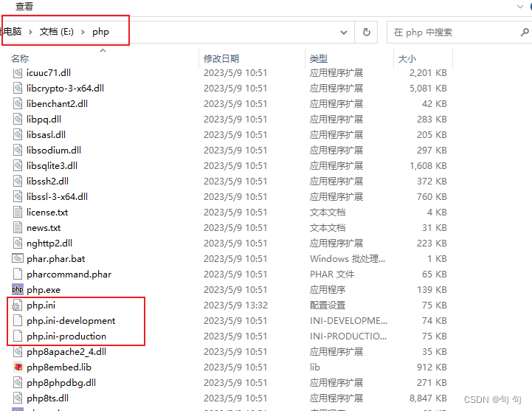This screenshot has width=532, height=411.
Task: Select the file name license.txt
Action: tap(47, 213)
